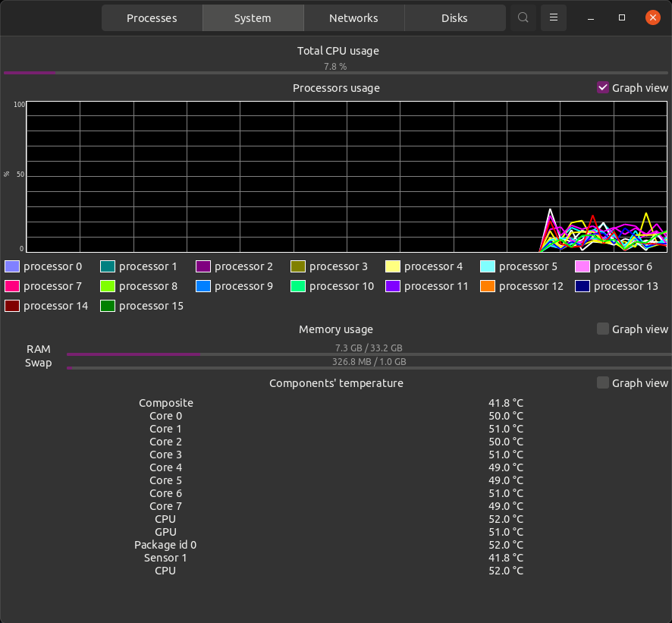The height and width of the screenshot is (623, 672).
Task: Switch to the Processes tab
Action: point(152,18)
